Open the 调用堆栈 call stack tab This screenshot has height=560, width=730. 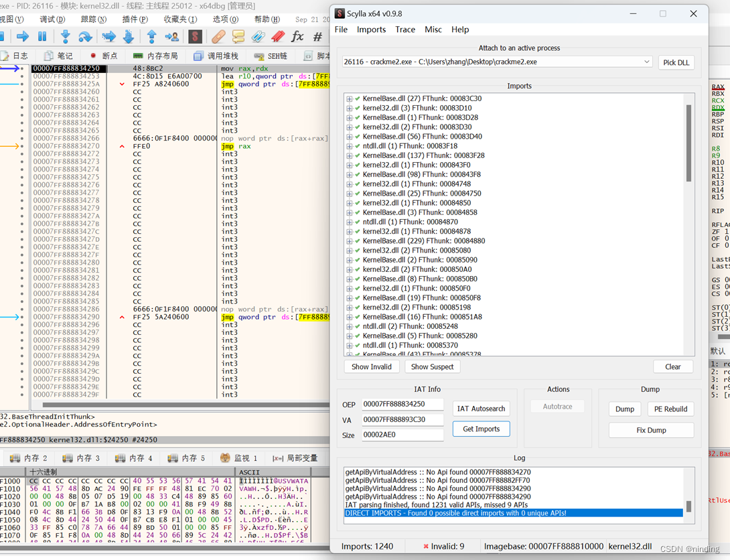click(x=216, y=56)
